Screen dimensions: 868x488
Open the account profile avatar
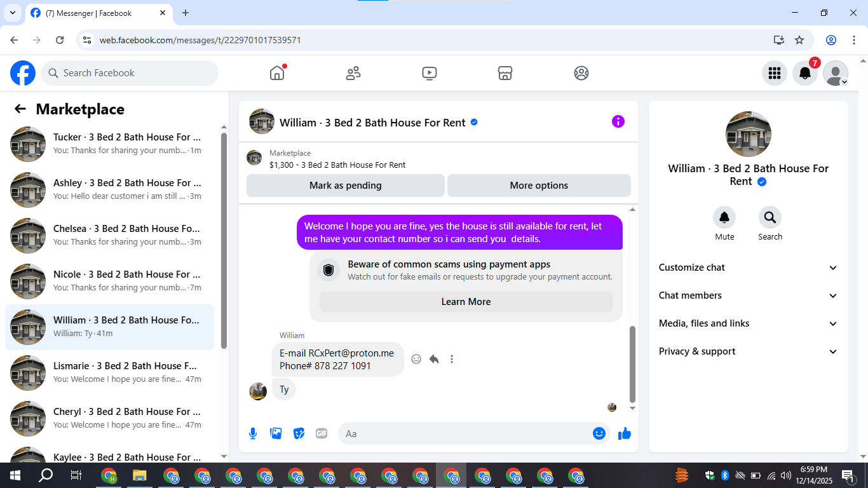coord(836,73)
